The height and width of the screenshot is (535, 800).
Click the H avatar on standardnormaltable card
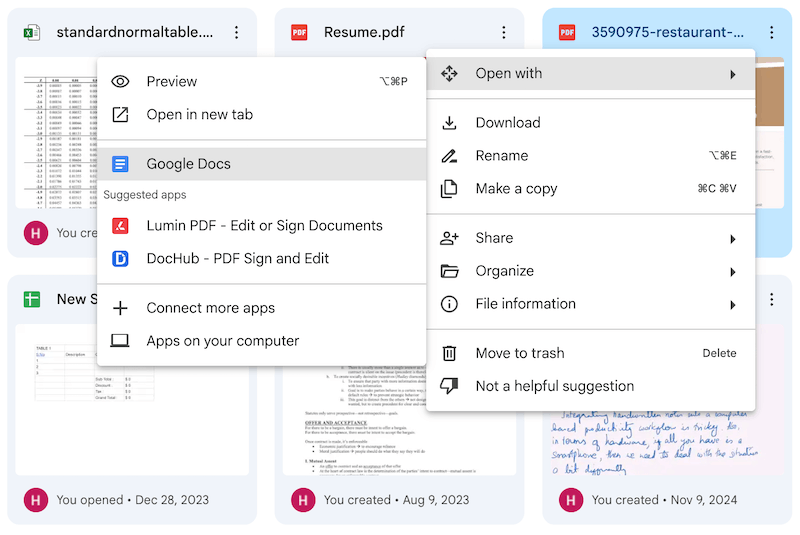[36, 233]
